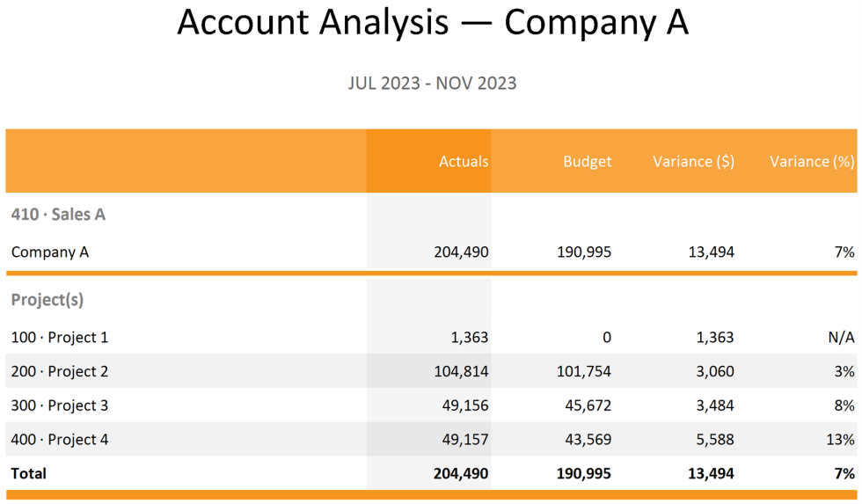Image resolution: width=862 pixels, height=504 pixels.
Task: Click the Actuals column header
Action: point(464,162)
